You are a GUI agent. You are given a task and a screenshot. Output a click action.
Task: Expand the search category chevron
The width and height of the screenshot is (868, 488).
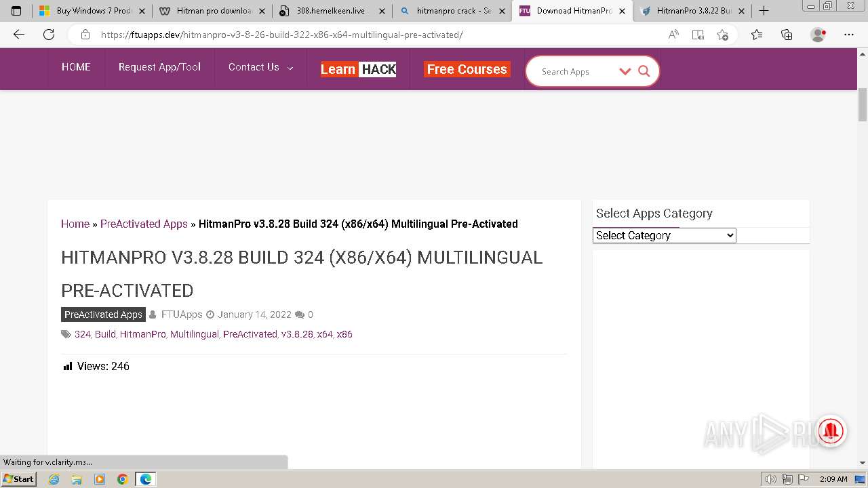(x=625, y=71)
